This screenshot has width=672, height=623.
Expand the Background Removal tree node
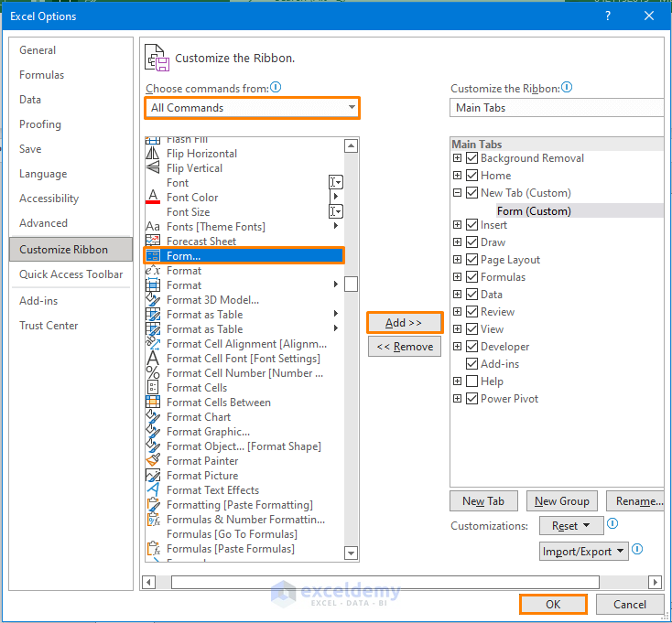tap(457, 158)
